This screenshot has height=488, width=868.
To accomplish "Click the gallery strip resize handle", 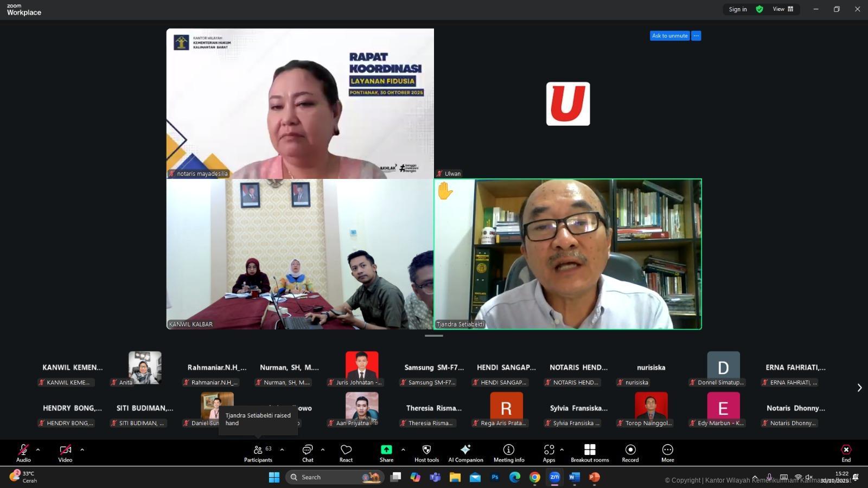I will point(433,336).
